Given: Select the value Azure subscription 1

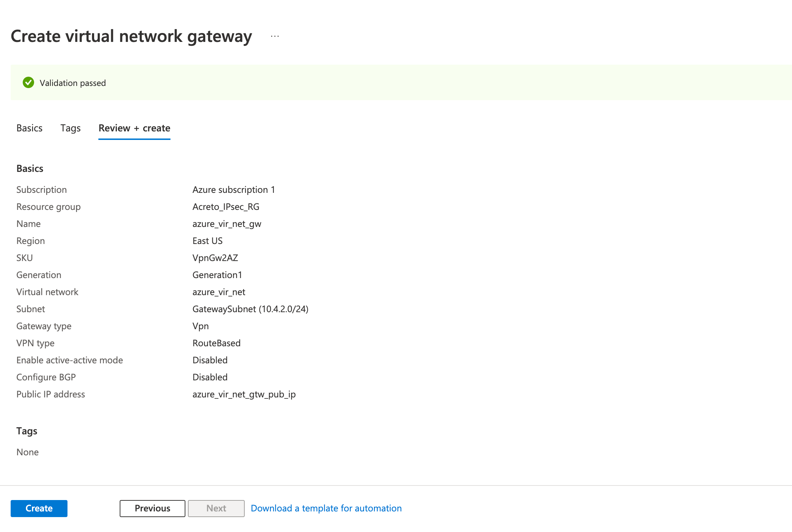Looking at the screenshot, I should point(234,190).
